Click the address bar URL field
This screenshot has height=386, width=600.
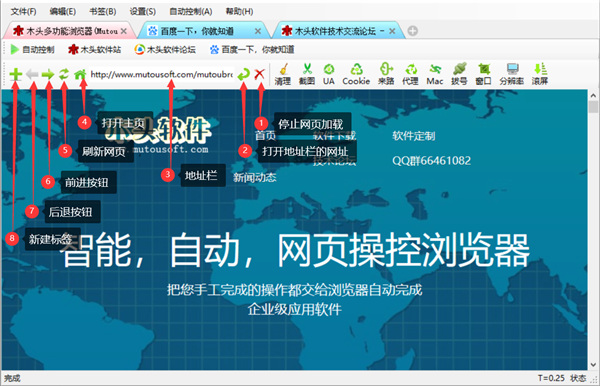coord(161,74)
